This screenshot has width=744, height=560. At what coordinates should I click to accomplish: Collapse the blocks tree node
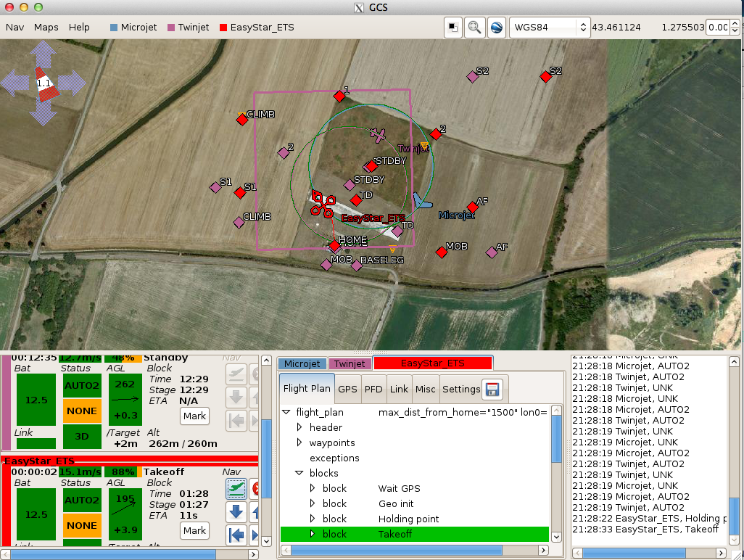coord(299,473)
